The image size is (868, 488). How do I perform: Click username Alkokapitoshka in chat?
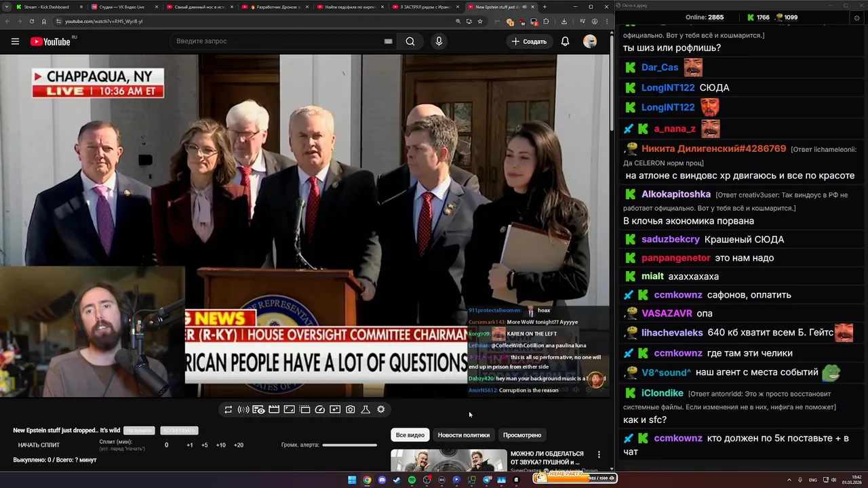676,195
